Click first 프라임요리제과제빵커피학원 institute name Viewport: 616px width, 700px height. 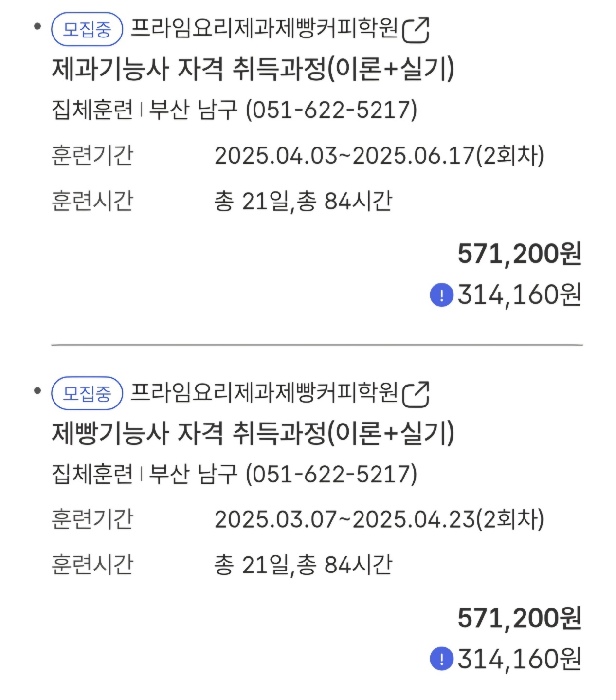265,28
